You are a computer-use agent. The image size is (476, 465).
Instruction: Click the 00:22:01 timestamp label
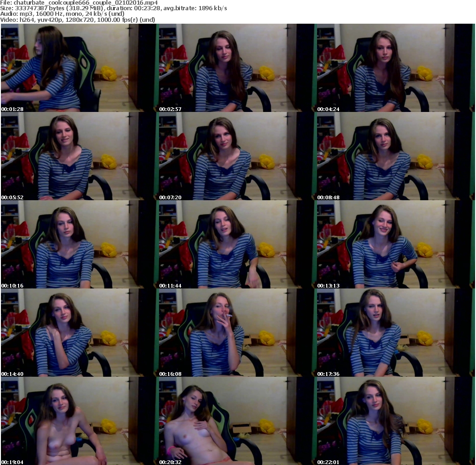pos(328,462)
